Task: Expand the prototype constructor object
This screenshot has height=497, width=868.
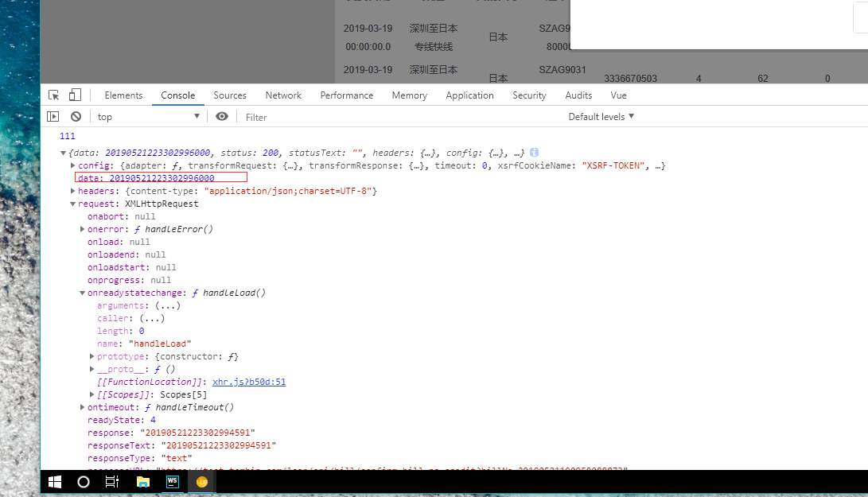Action: pos(91,355)
